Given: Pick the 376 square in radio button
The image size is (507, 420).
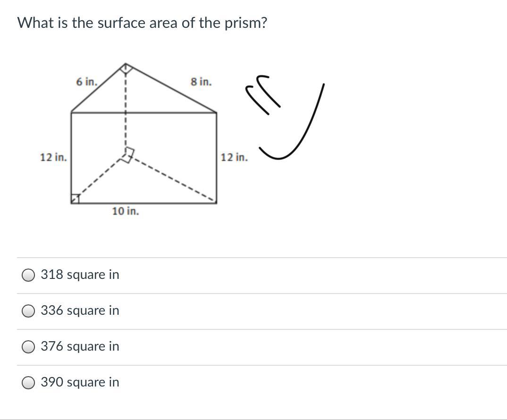Looking at the screenshot, I should [x=28, y=347].
